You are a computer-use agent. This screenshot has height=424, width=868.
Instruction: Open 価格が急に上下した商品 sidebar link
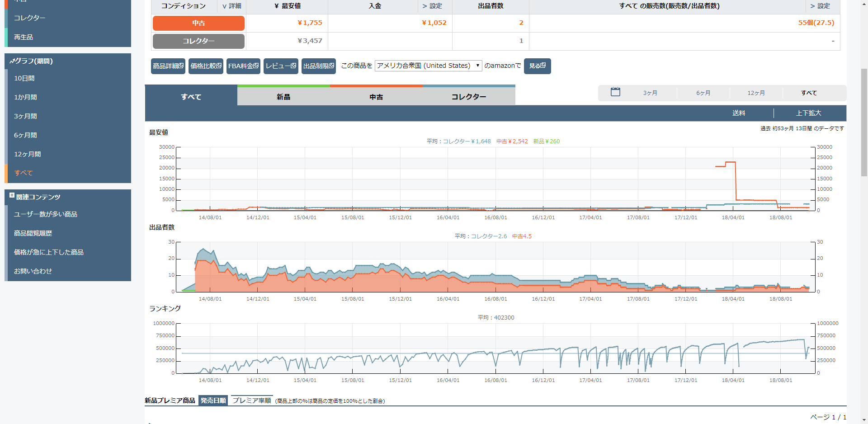point(49,252)
